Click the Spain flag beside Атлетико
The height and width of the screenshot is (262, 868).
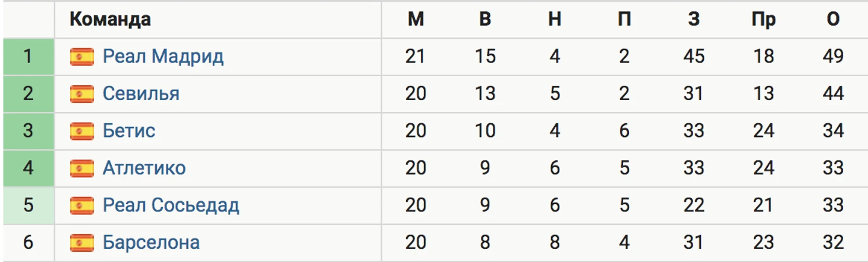(x=82, y=169)
